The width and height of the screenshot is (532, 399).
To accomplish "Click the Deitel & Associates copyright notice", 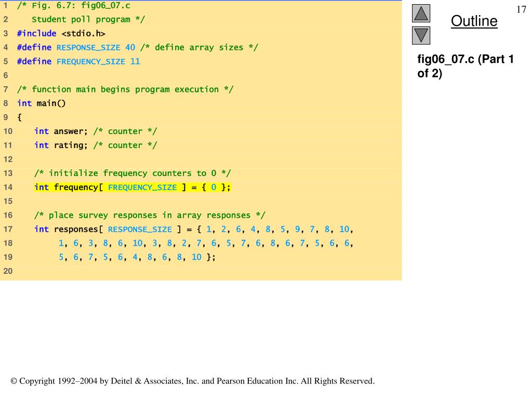I will (x=193, y=381).
